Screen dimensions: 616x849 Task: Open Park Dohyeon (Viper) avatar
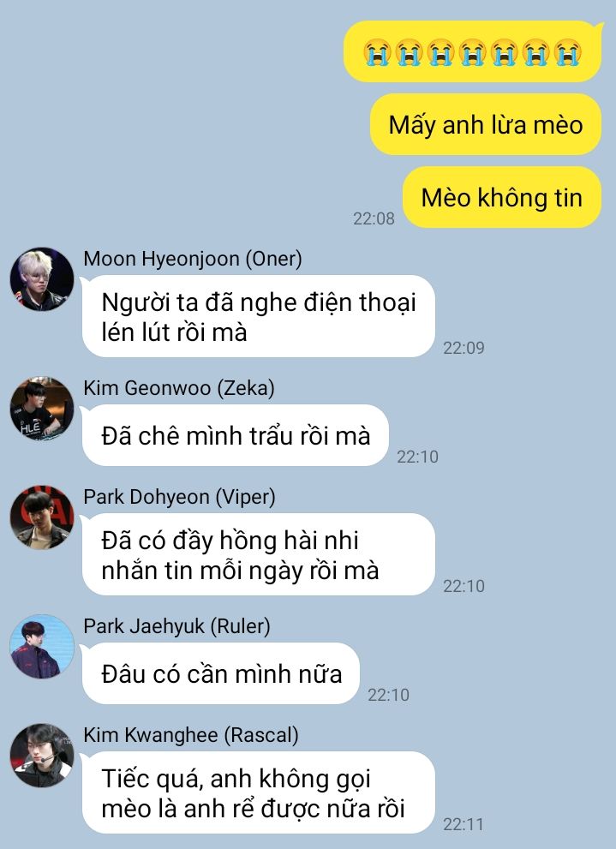pyautogui.click(x=42, y=517)
